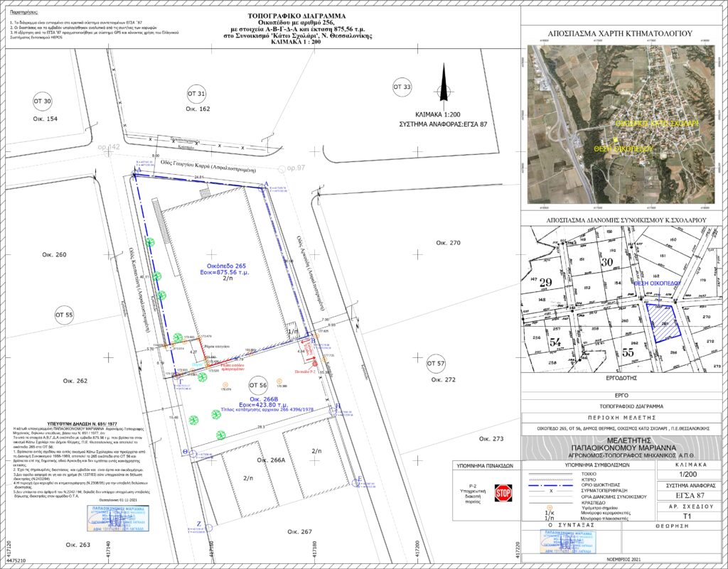The width and height of the screenshot is (728, 569).
Task: Click the OT 56 circle marker
Action: (x=258, y=385)
